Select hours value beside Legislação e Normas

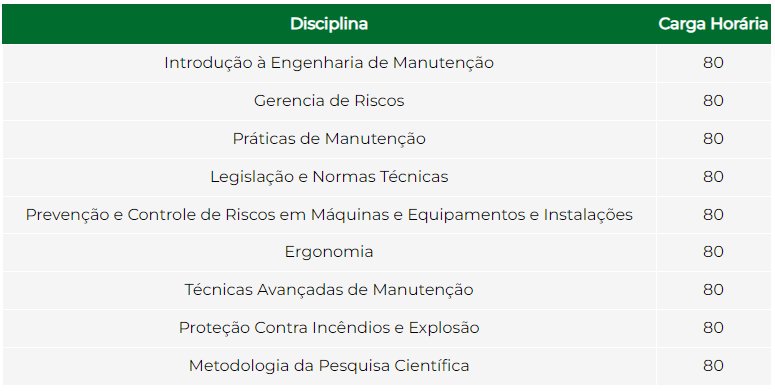tap(713, 177)
